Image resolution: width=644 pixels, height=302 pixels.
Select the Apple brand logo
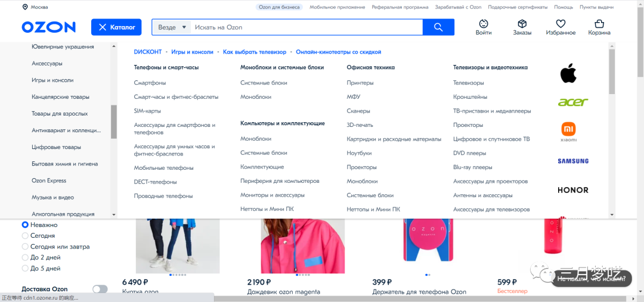pyautogui.click(x=568, y=74)
